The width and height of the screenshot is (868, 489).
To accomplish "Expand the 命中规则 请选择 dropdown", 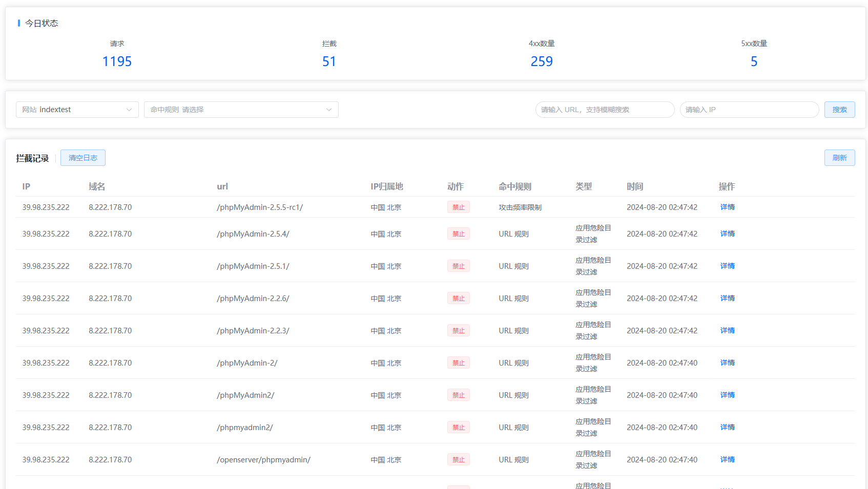I will pos(241,110).
